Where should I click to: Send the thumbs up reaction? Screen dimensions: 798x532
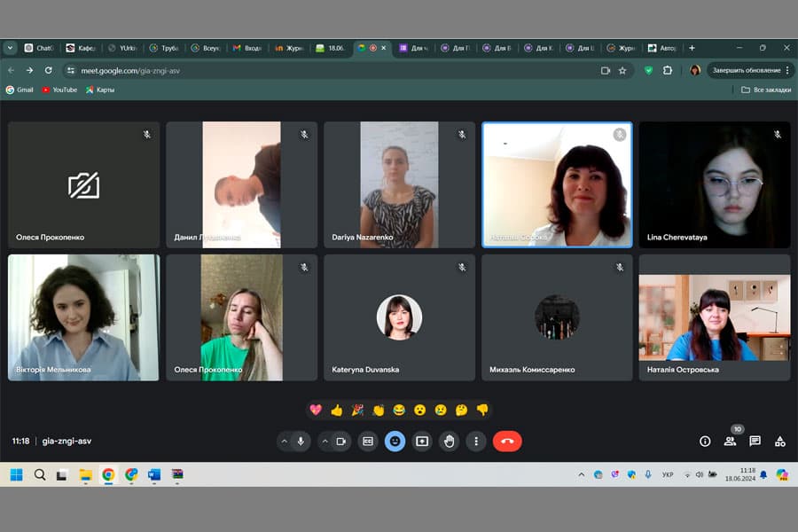point(336,410)
